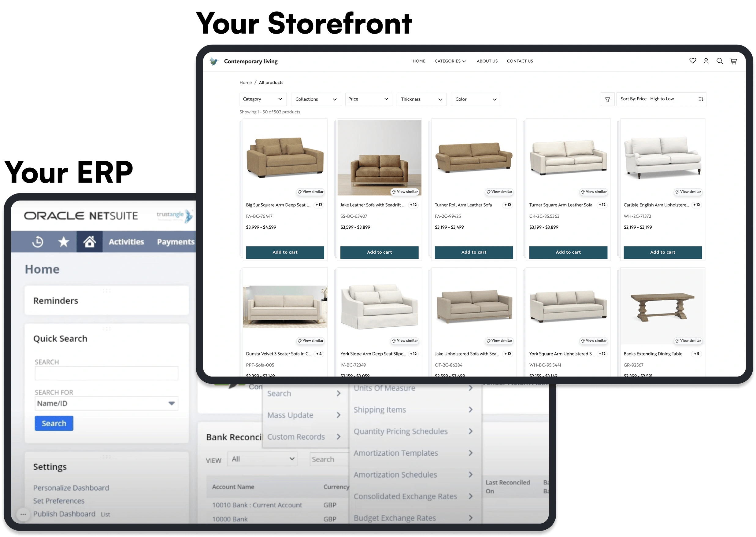Viewport: 756px width, 537px height.
Task: Open the wishlist heart icon
Action: 692,61
